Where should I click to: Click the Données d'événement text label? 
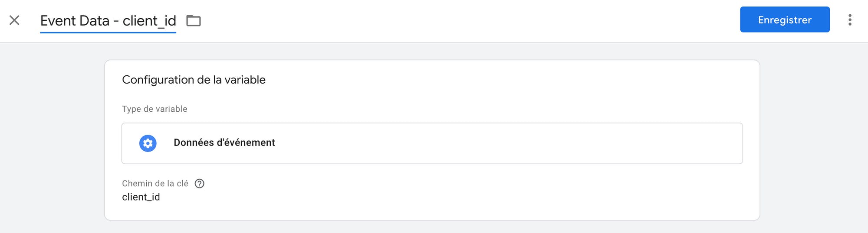point(224,142)
